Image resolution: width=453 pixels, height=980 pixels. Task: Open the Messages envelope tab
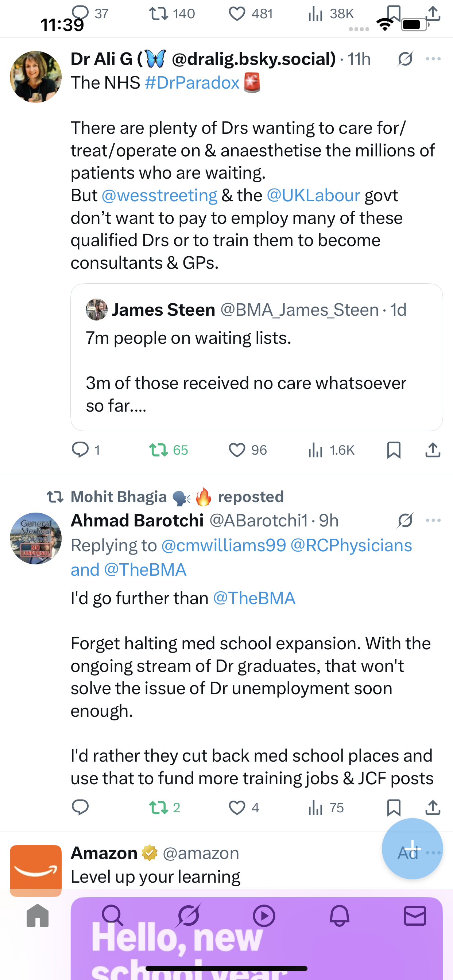click(415, 915)
